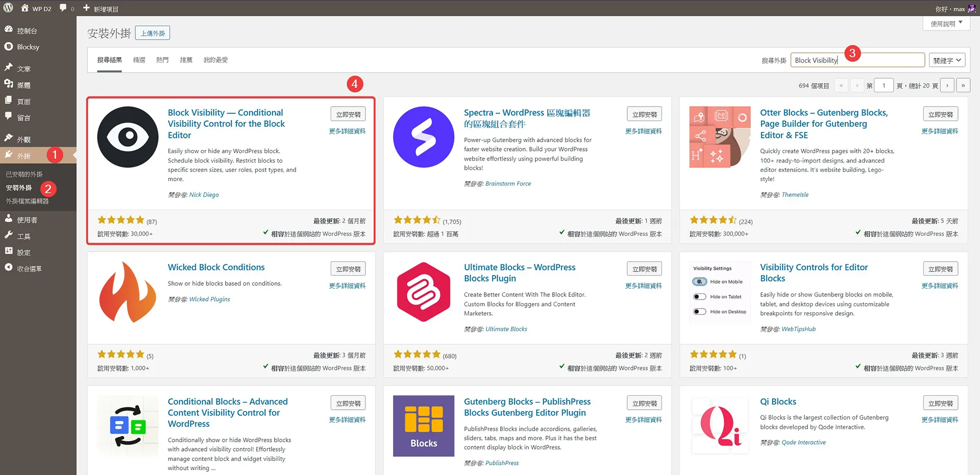Open 外掛檔案編輯器 submenu item
Image resolution: width=980 pixels, height=475 pixels.
(x=28, y=201)
